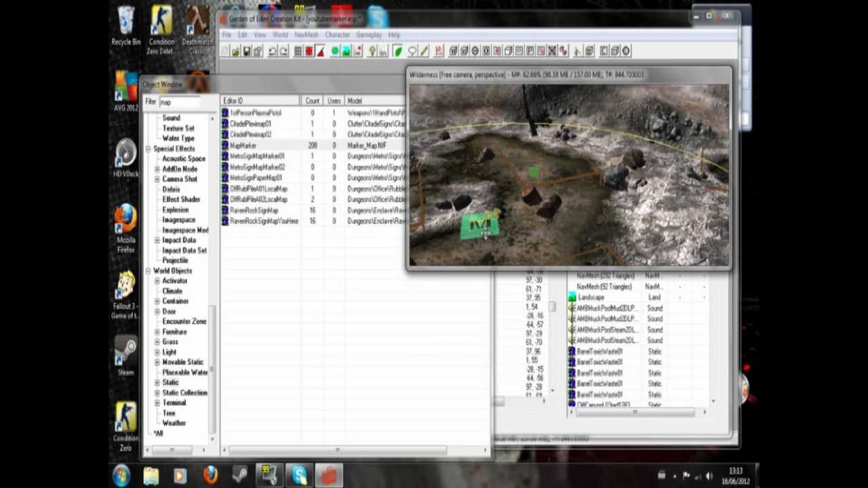Click the redo arrow in GECK toolbar
The width and height of the screenshot is (868, 488).
(x=283, y=51)
